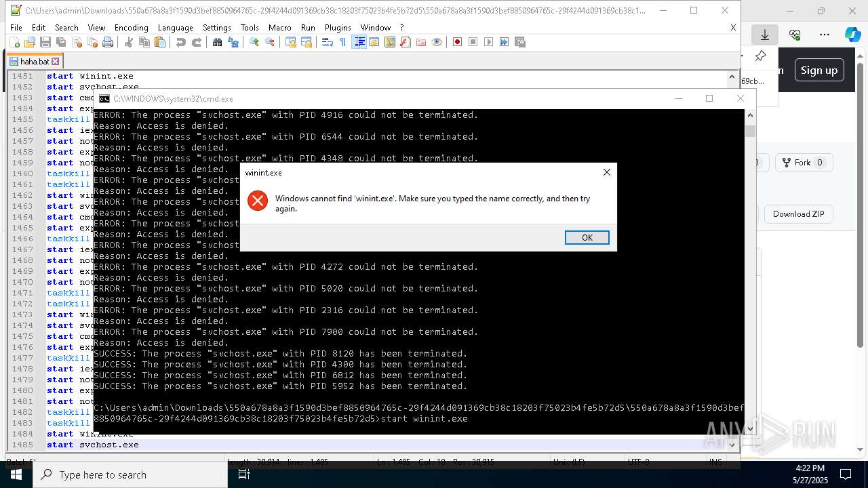
Task: Open the Encoding menu in Notepad++
Action: (131, 27)
